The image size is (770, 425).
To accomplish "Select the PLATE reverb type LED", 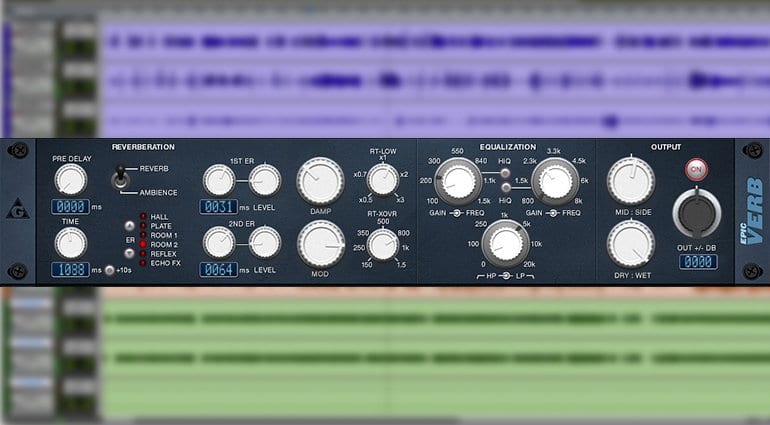I will tap(143, 226).
